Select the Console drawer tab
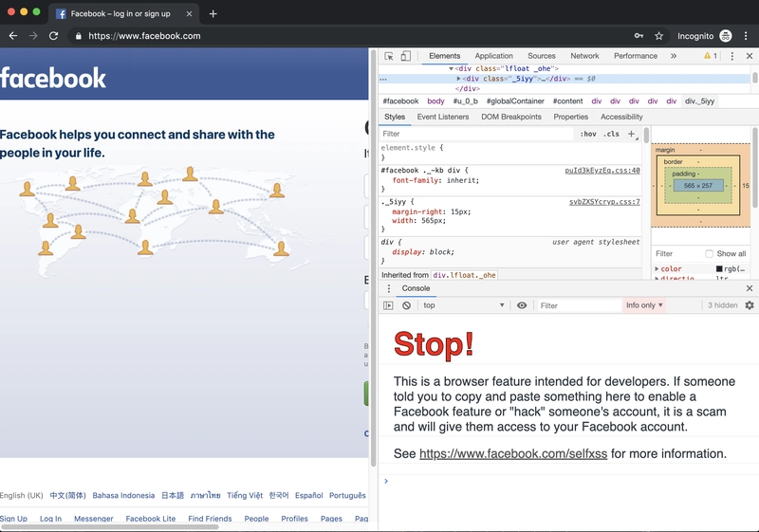 (416, 288)
